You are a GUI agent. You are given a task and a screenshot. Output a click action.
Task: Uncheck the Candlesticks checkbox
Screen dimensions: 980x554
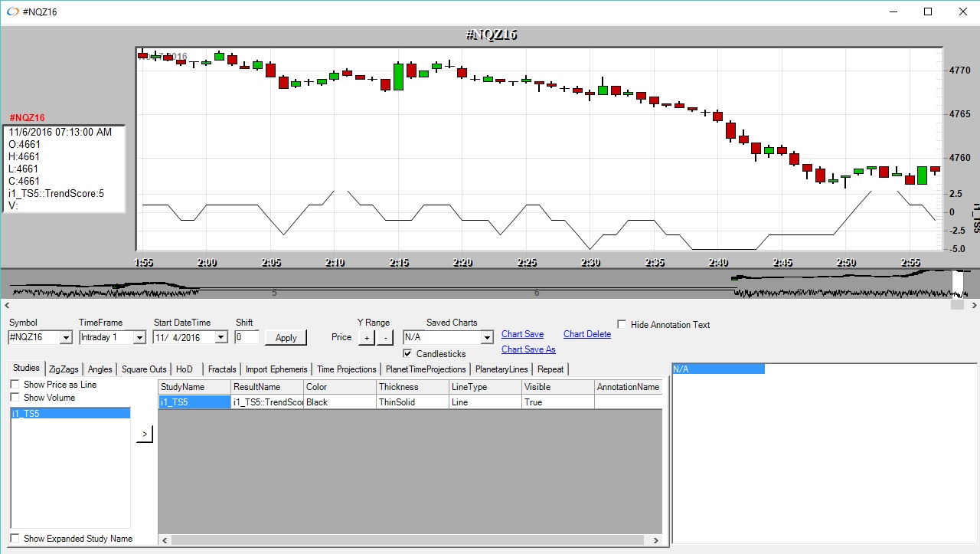coord(407,353)
